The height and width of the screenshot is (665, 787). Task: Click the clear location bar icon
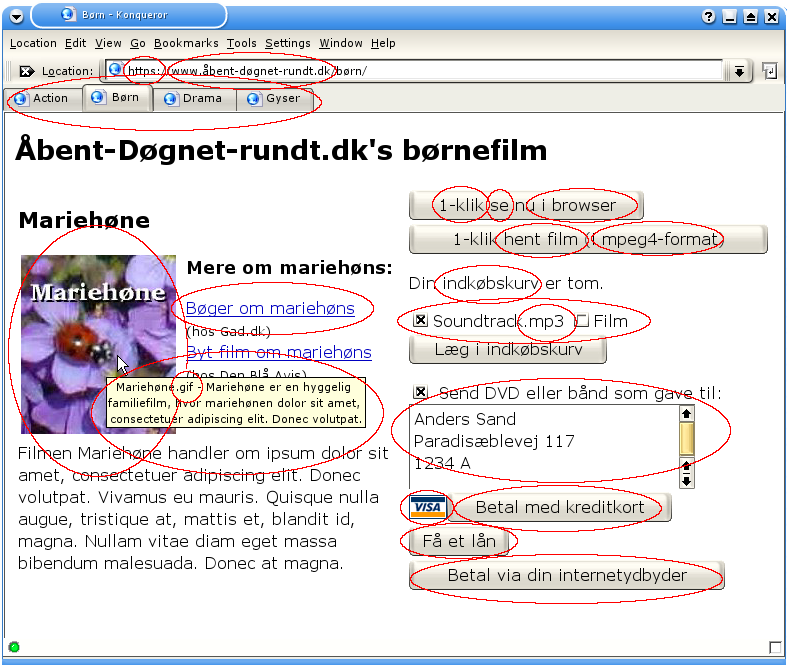(27, 71)
